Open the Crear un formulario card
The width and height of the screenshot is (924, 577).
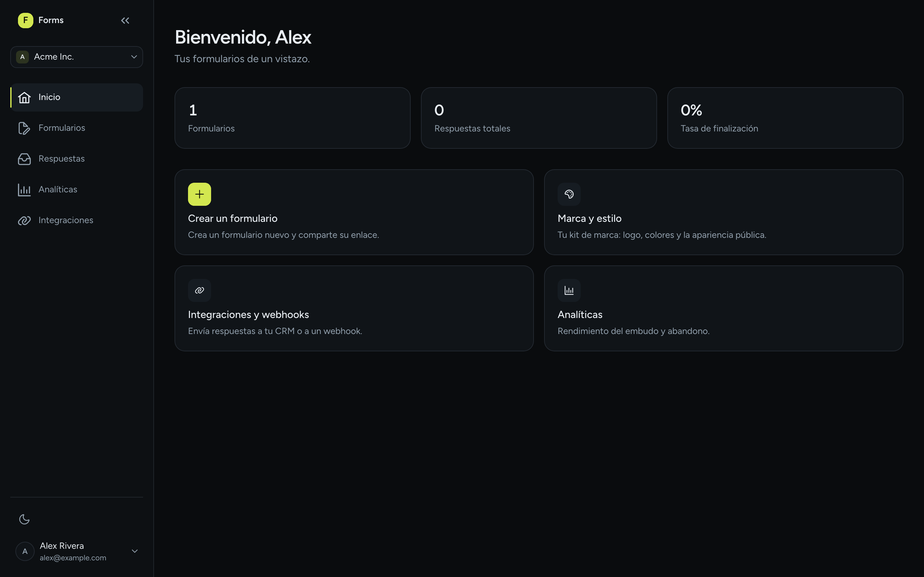[354, 212]
